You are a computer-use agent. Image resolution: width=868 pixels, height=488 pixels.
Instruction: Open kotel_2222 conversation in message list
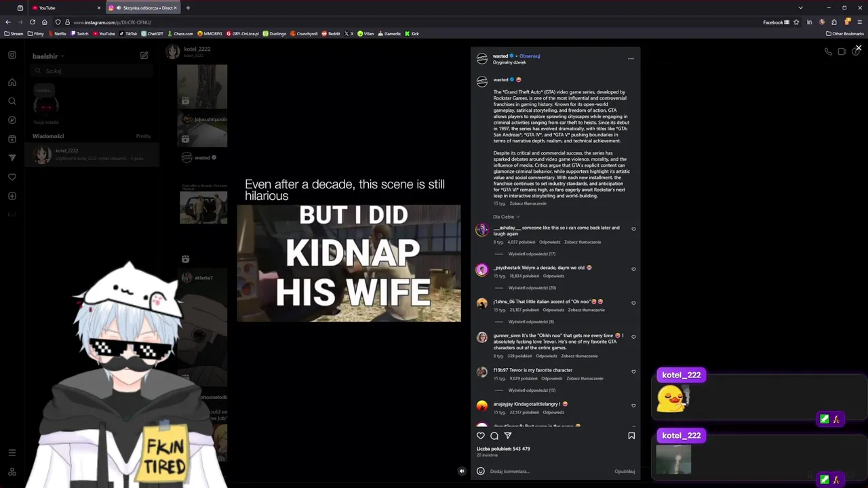(93, 155)
